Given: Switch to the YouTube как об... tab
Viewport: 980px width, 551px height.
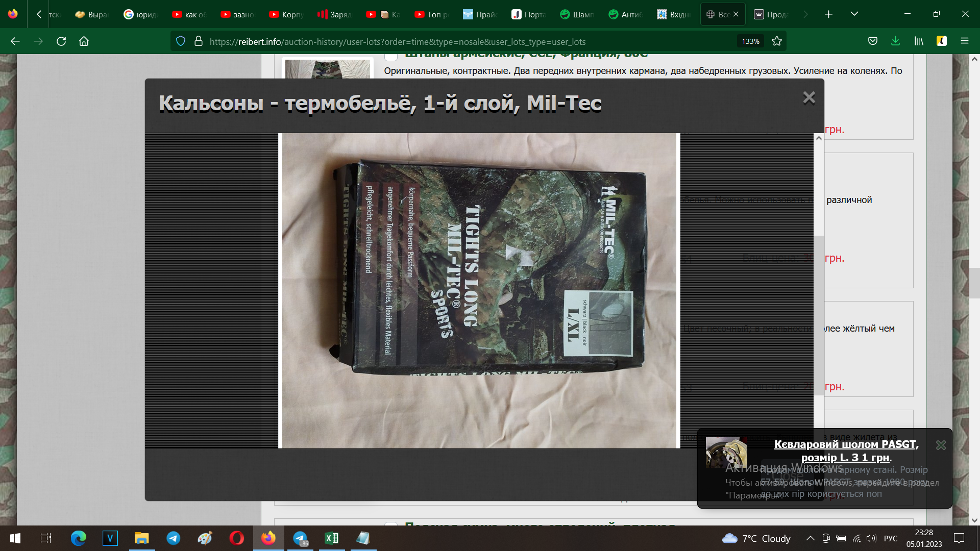Looking at the screenshot, I should (189, 14).
